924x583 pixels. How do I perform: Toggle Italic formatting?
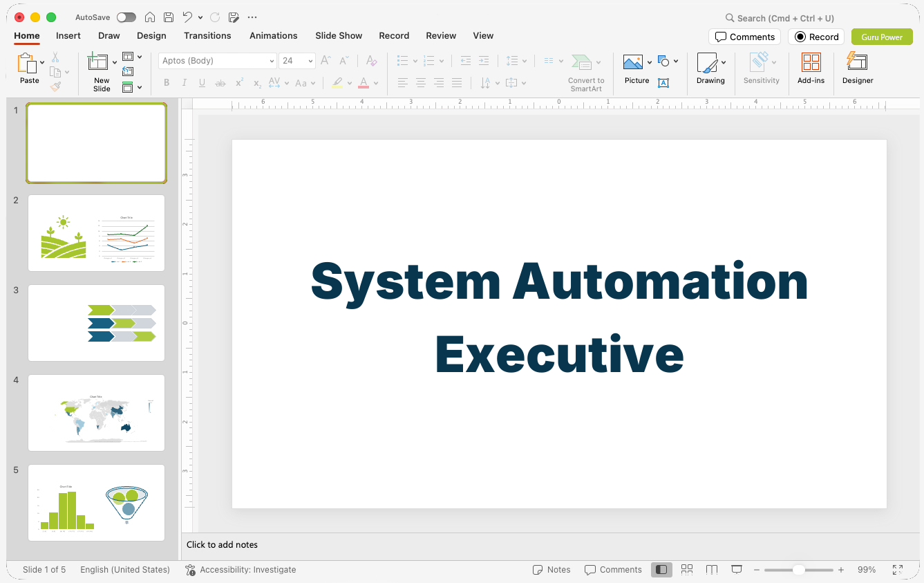185,83
